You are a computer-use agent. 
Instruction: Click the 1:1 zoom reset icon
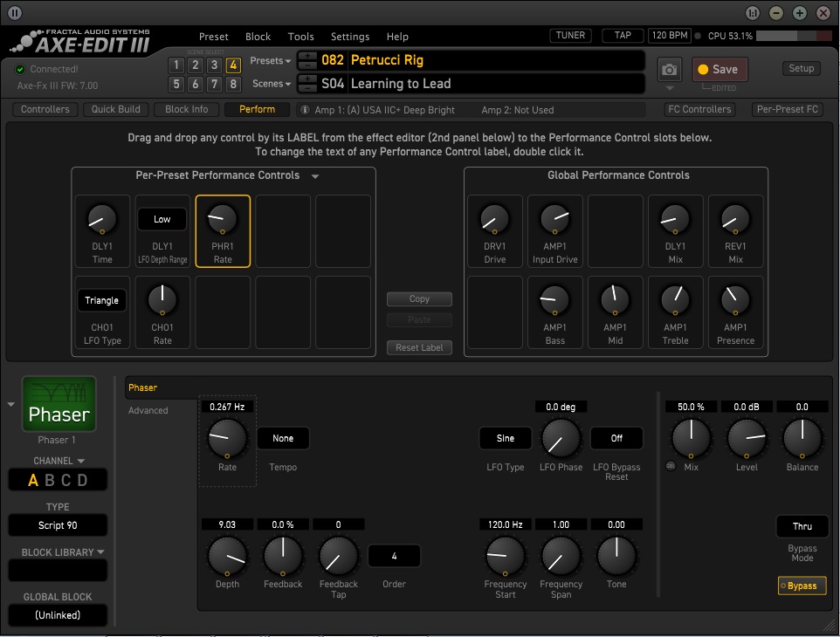(x=752, y=13)
